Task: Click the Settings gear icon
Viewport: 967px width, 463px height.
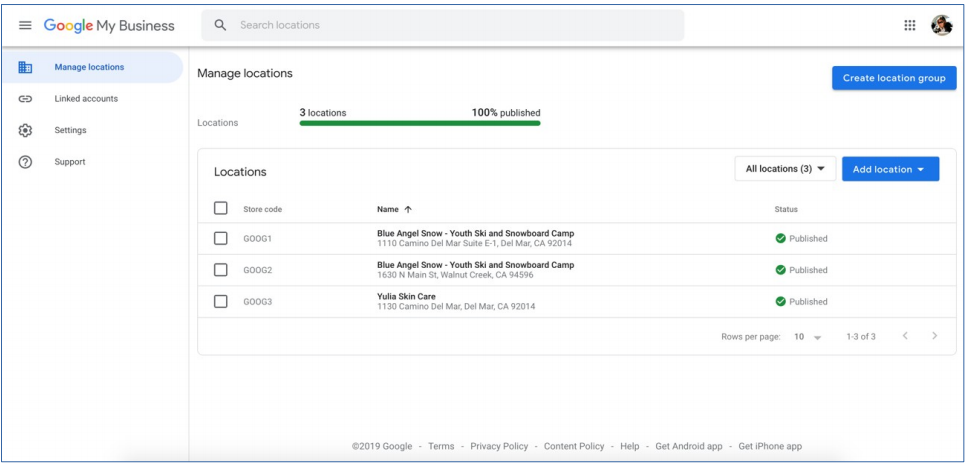Action: (26, 130)
